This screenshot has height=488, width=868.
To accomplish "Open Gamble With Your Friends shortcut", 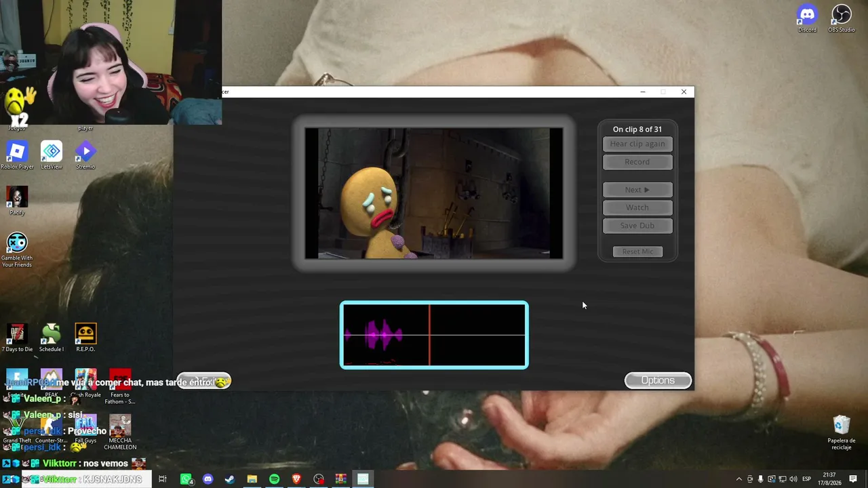I will point(17,249).
